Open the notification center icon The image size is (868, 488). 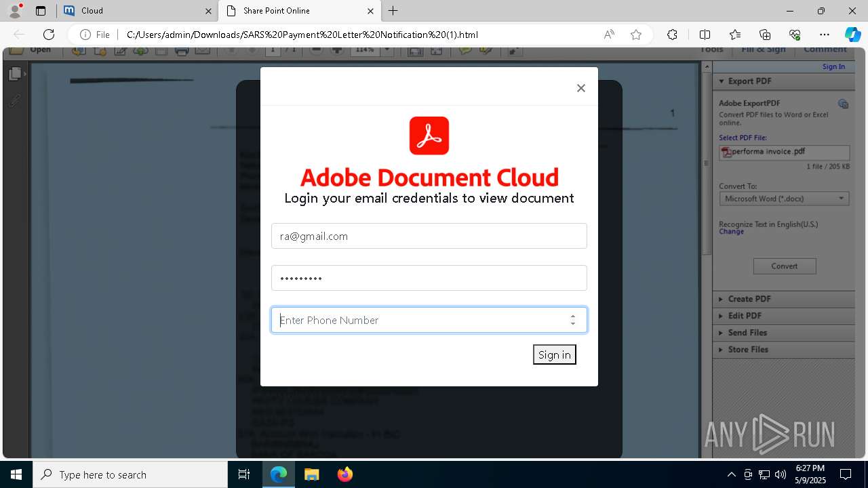846,474
